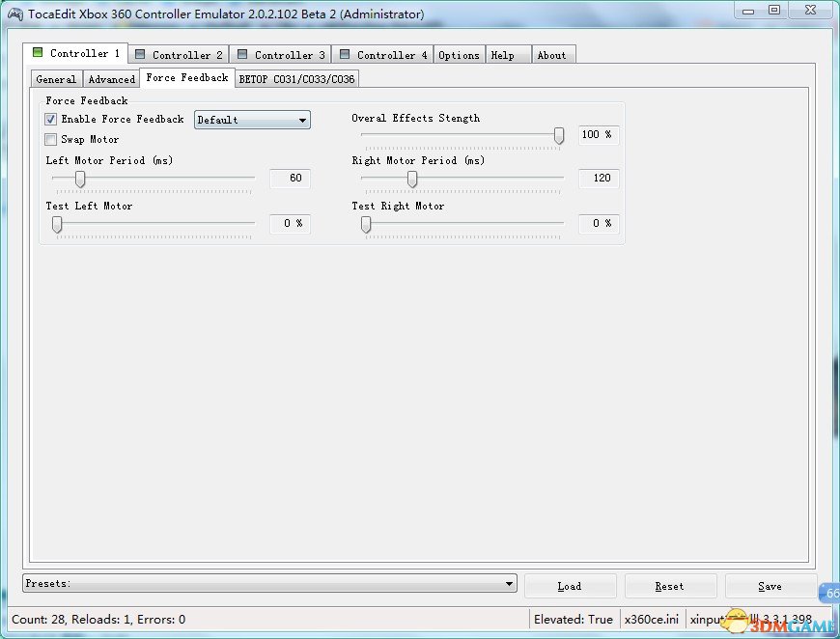Check the Swap Motor checkbox
Screen dimensions: 840x639
51,140
